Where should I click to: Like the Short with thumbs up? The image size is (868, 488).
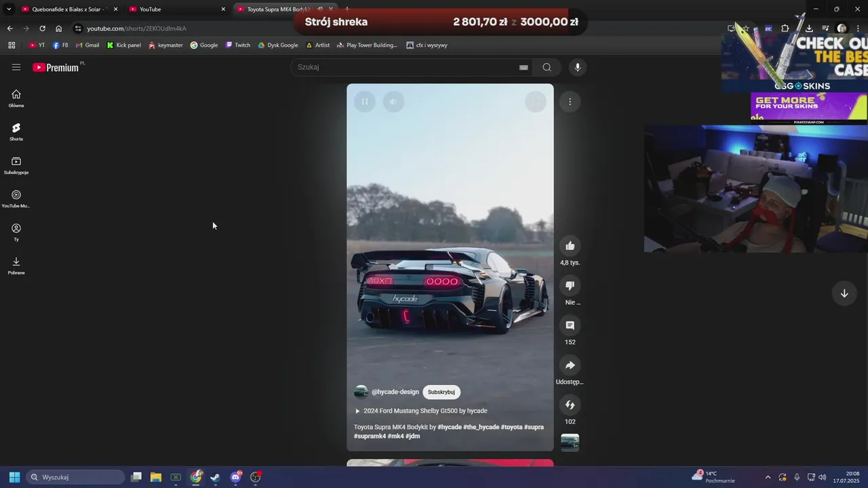pos(570,246)
